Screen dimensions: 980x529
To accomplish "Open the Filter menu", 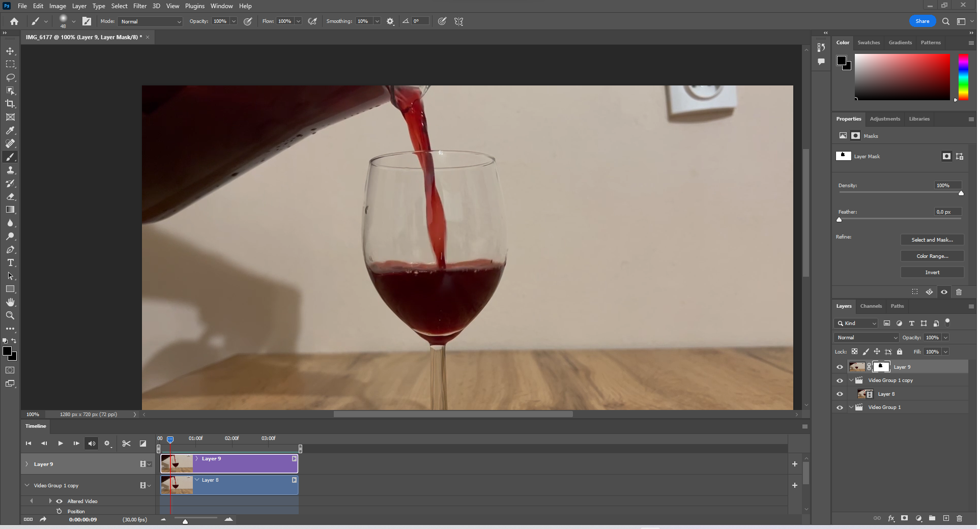I will pyautogui.click(x=140, y=6).
